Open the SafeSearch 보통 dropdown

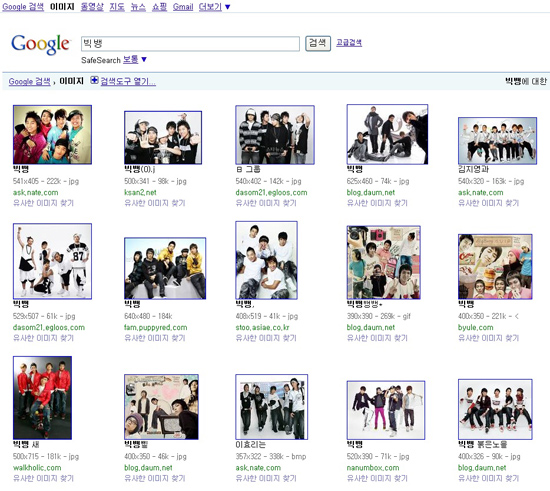click(135, 60)
